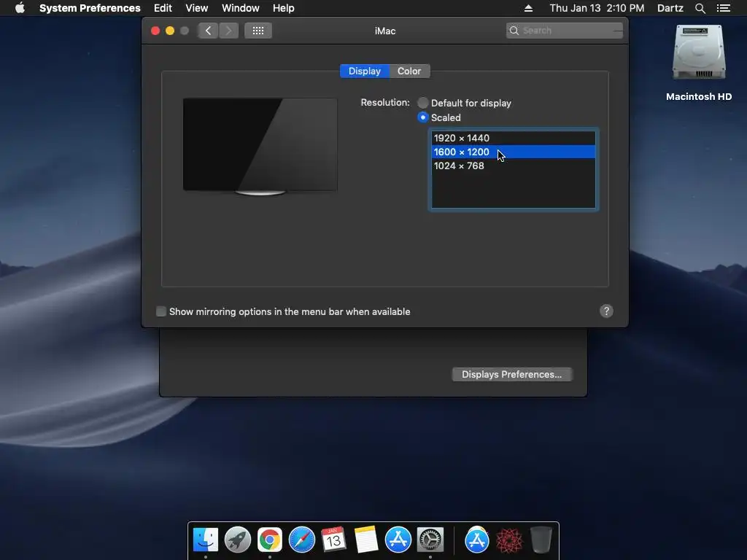Click Displays Preferences button in back window

511,374
